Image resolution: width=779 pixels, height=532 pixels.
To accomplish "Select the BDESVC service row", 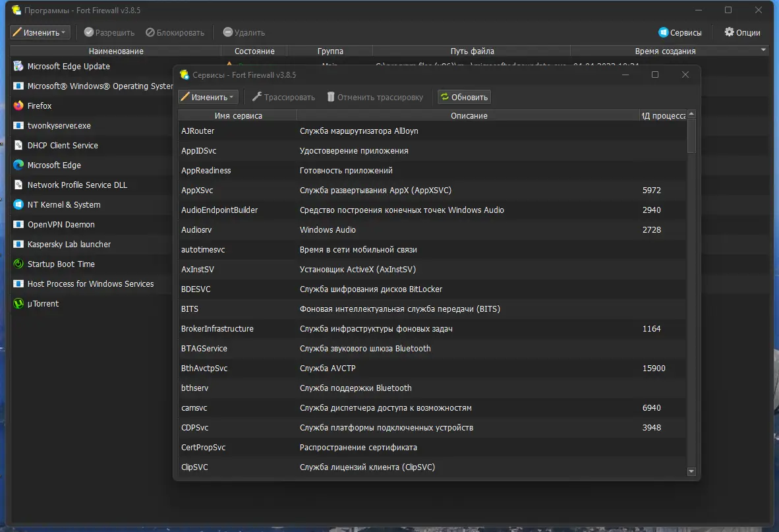I will point(432,289).
